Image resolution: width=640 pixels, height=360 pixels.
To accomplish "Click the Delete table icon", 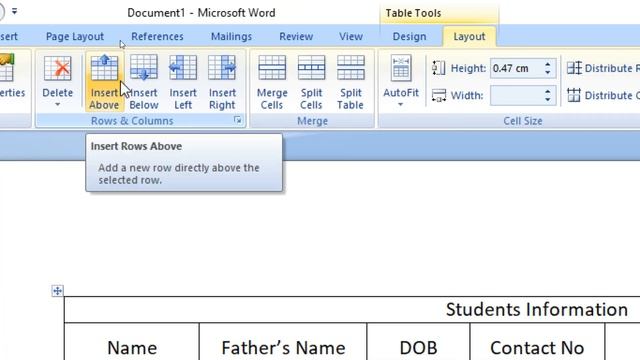I will (58, 68).
